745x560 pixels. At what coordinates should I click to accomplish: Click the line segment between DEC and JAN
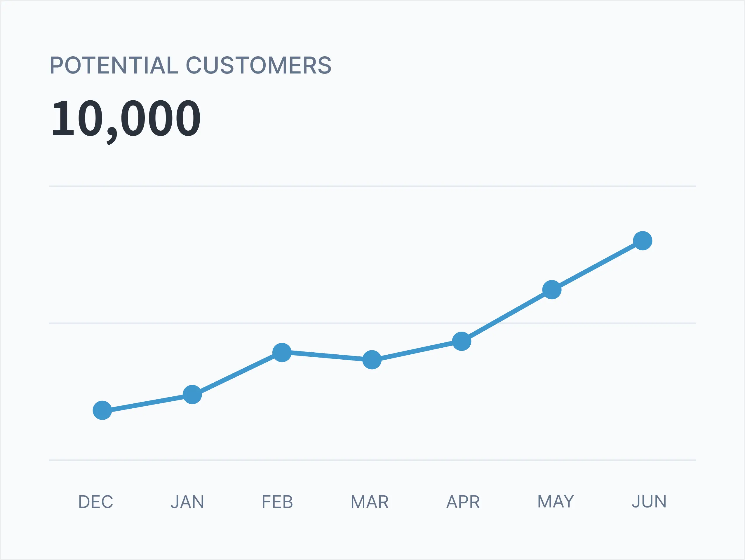point(147,402)
